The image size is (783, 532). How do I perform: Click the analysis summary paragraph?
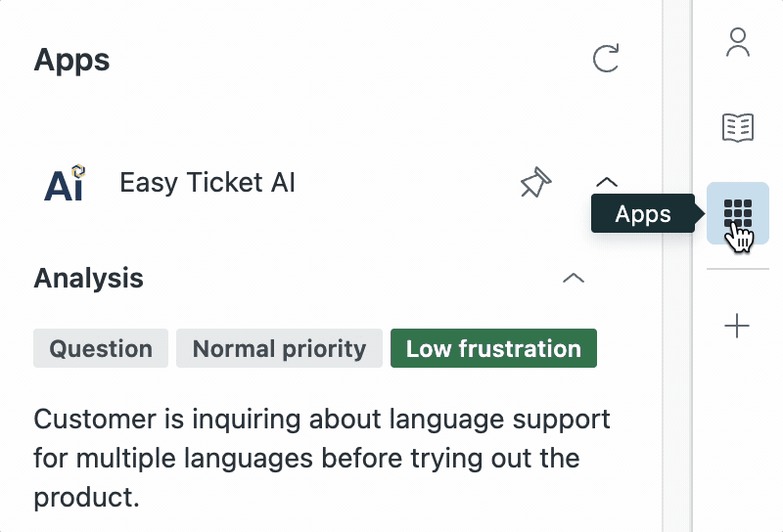click(x=321, y=458)
